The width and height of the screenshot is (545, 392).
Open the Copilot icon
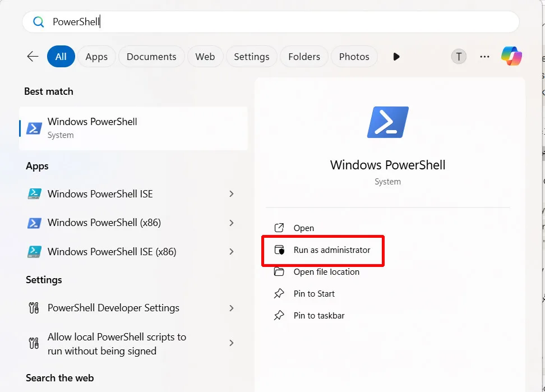511,56
